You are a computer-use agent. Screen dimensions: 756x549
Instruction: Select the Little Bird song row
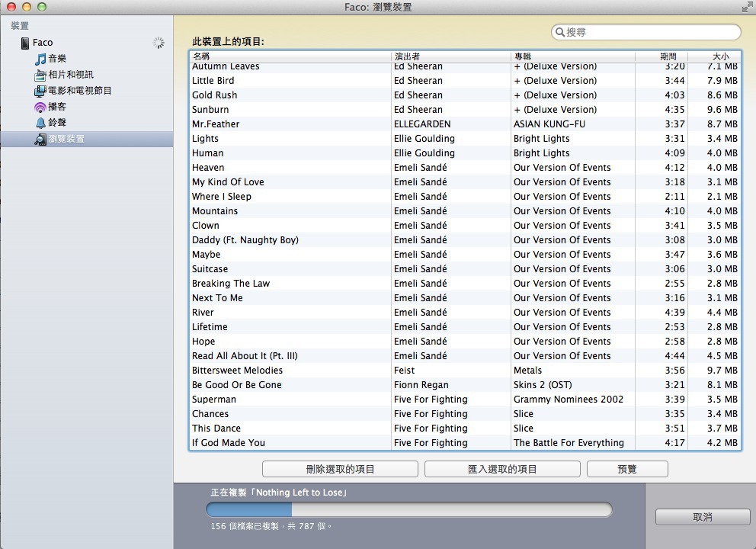tap(466, 81)
